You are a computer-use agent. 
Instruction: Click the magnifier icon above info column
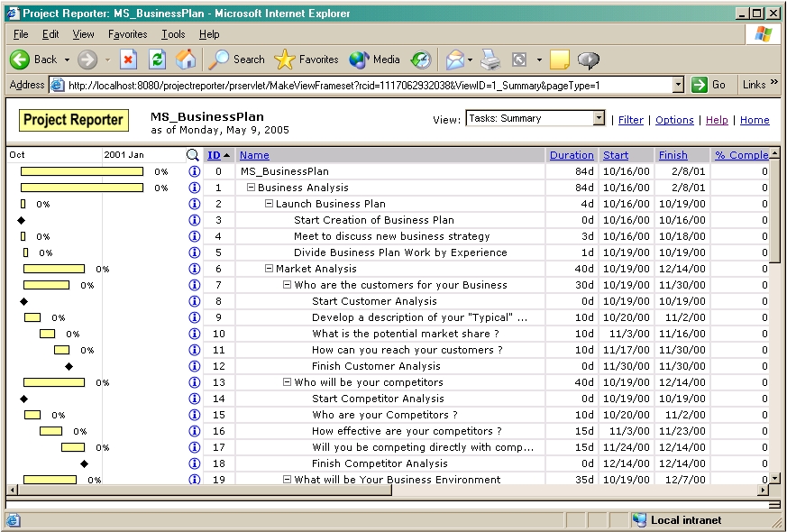[193, 155]
